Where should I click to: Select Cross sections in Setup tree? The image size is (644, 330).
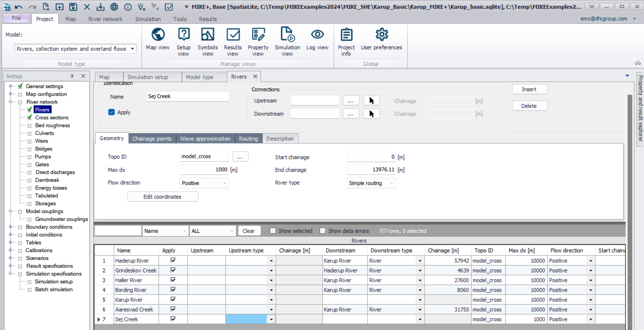pos(52,118)
